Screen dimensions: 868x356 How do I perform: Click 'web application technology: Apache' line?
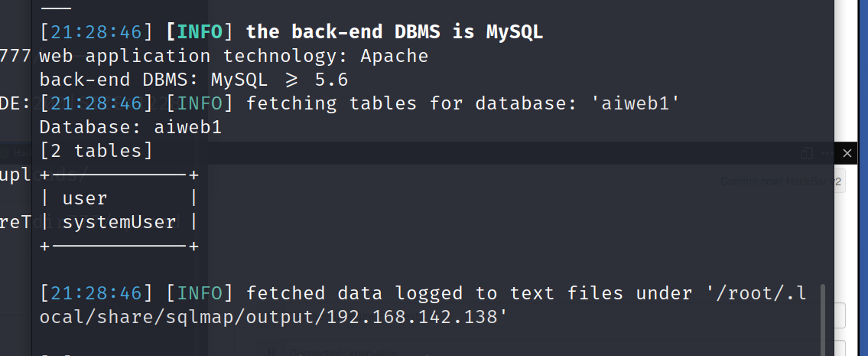pyautogui.click(x=233, y=56)
